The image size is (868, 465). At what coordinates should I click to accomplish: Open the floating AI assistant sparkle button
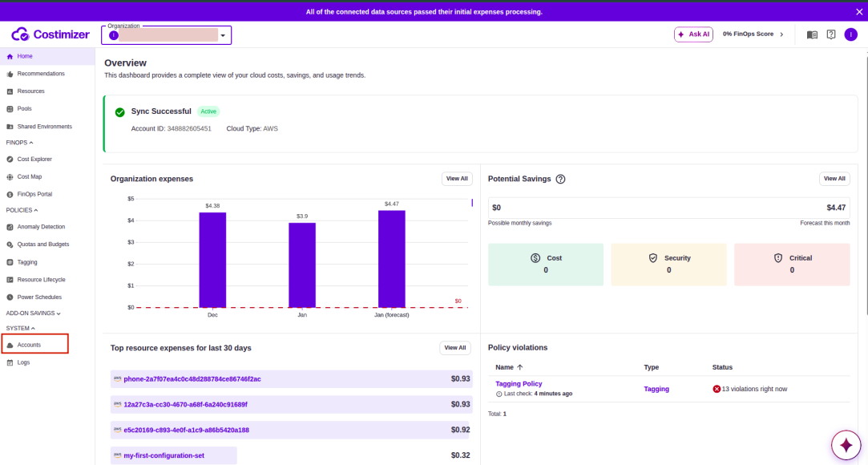(x=846, y=444)
